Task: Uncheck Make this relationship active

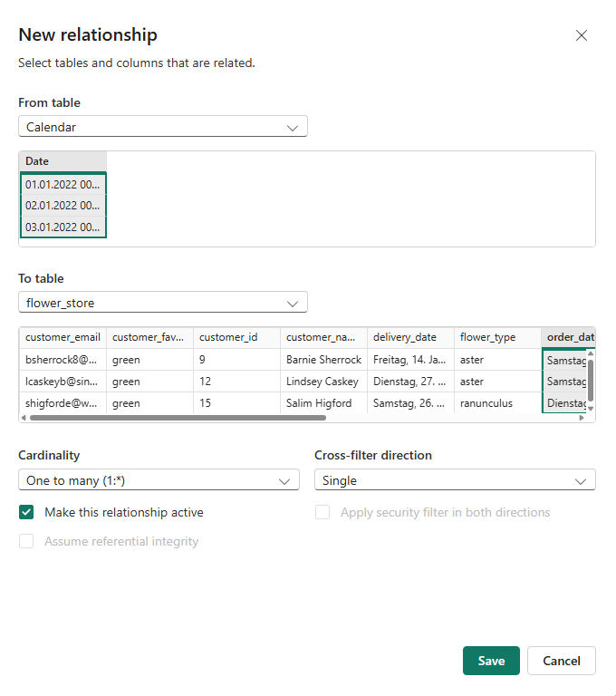Action: click(26, 513)
